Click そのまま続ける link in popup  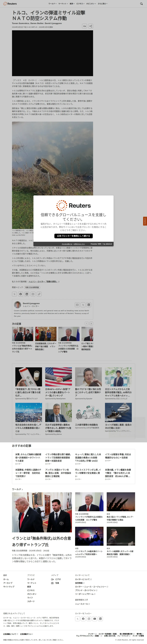(67, 244)
